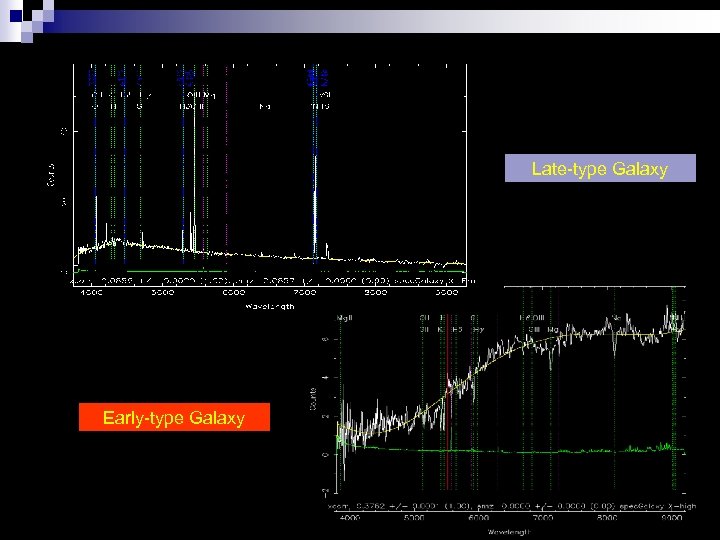Viewport: 720px width, 540px height.
Task: Click the Counts axis title of bottom spectrum
Action: click(314, 399)
